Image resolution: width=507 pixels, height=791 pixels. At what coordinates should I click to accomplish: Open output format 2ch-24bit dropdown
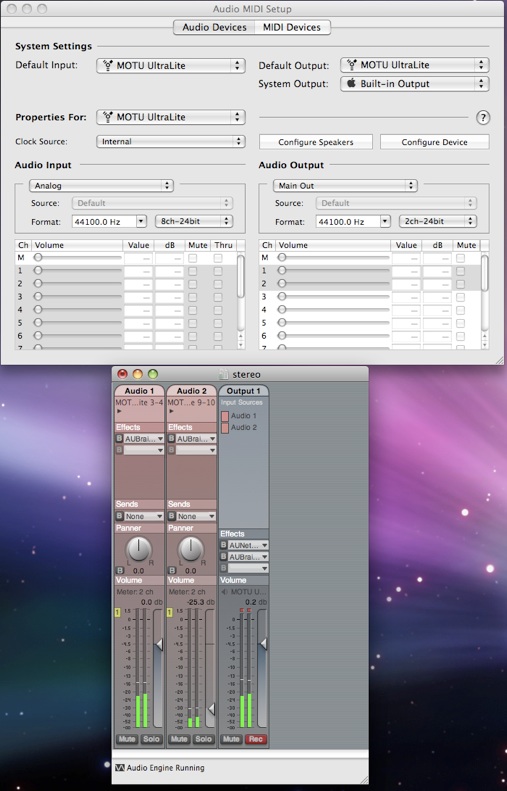(x=438, y=221)
